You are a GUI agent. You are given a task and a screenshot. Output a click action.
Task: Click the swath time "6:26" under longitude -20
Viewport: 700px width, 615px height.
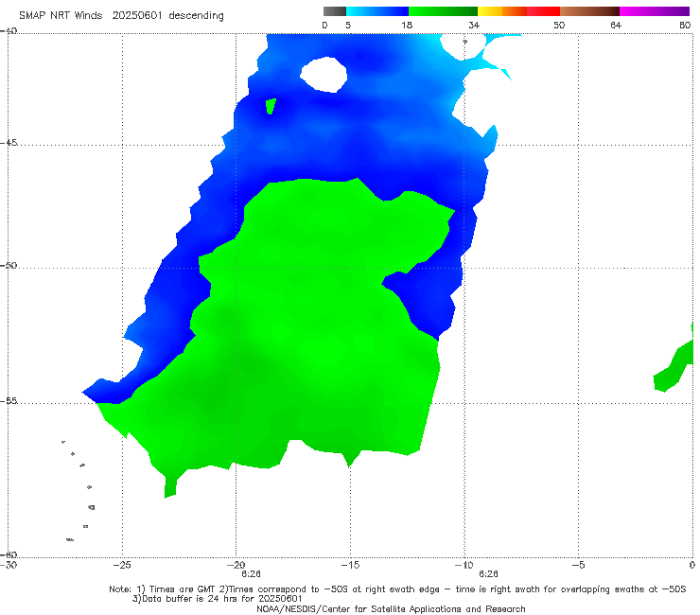[x=251, y=574]
